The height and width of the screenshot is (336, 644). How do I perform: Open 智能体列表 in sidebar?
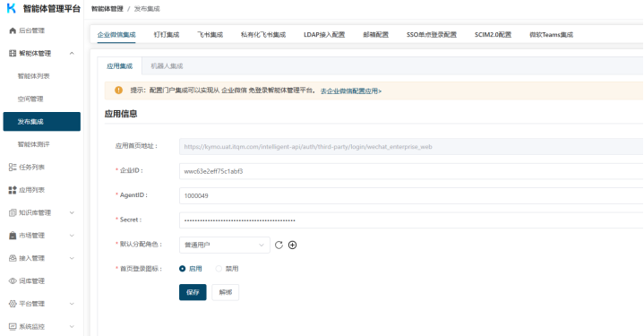tap(34, 76)
